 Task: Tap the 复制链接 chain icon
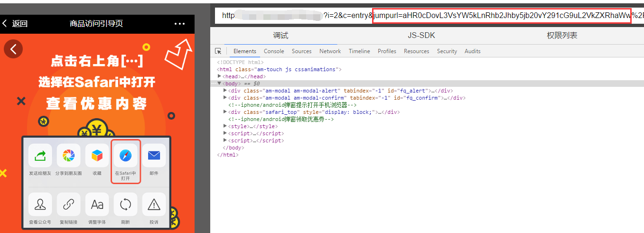[x=69, y=205]
